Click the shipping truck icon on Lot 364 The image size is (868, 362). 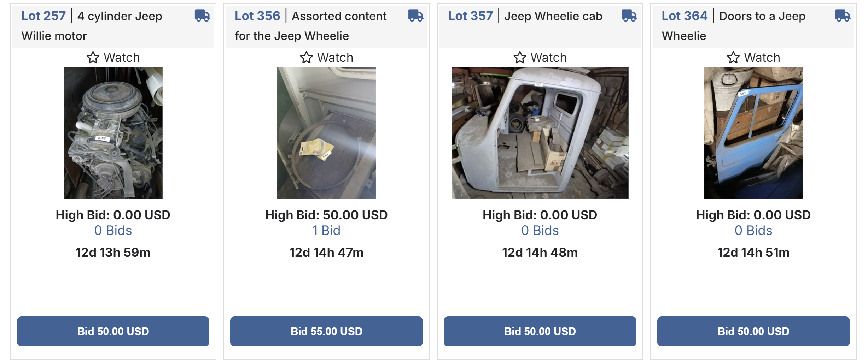(843, 16)
